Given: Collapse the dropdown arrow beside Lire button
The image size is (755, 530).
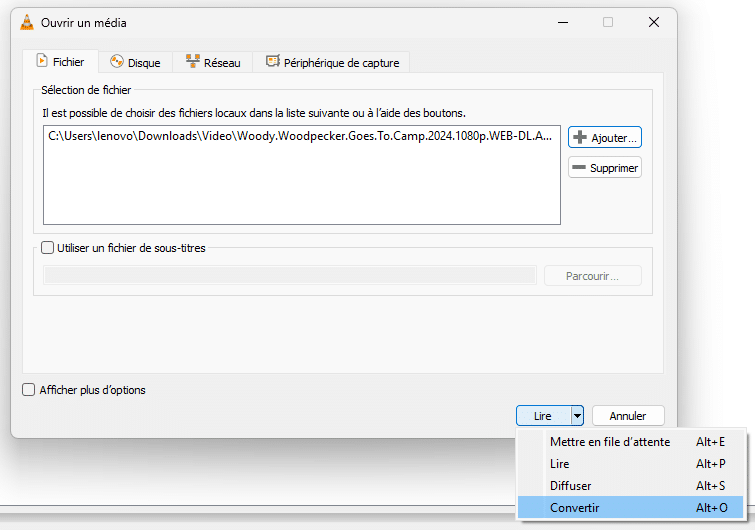Looking at the screenshot, I should (x=577, y=416).
